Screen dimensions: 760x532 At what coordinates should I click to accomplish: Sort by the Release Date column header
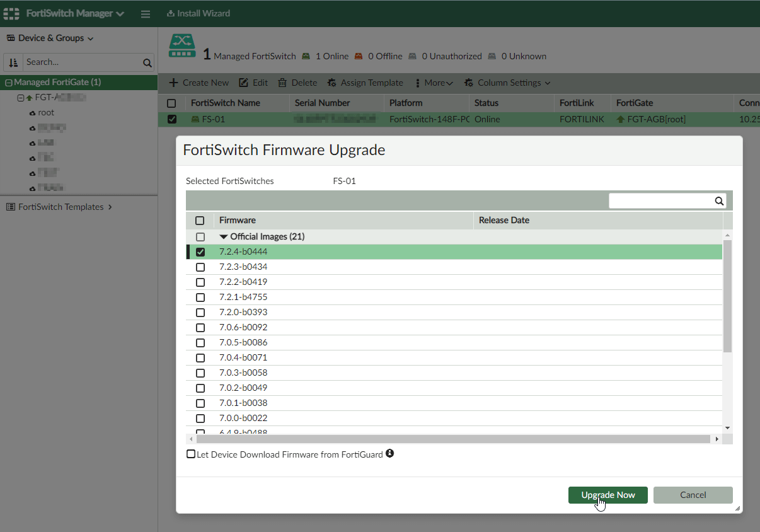(504, 220)
